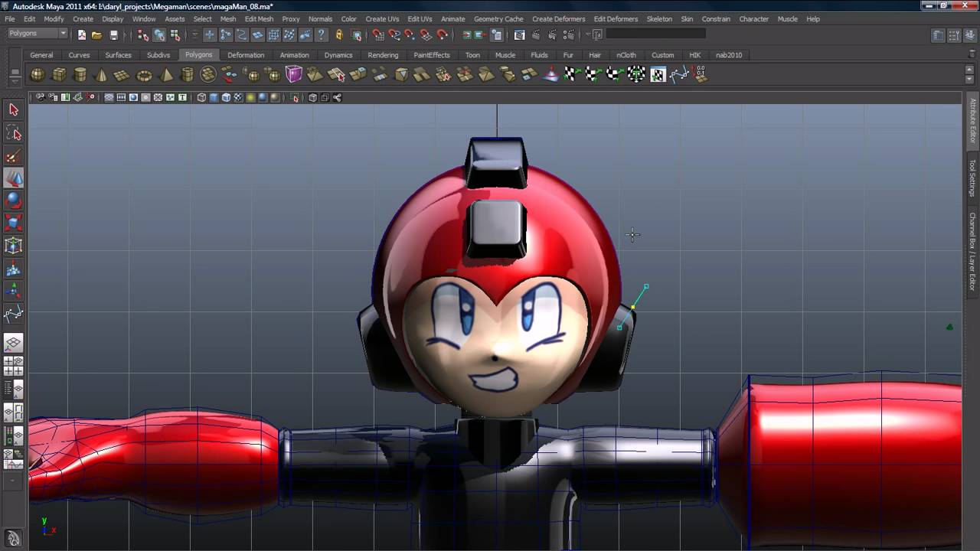Open the UV Texture Editor shelf icon
980x551 pixels.
[658, 74]
